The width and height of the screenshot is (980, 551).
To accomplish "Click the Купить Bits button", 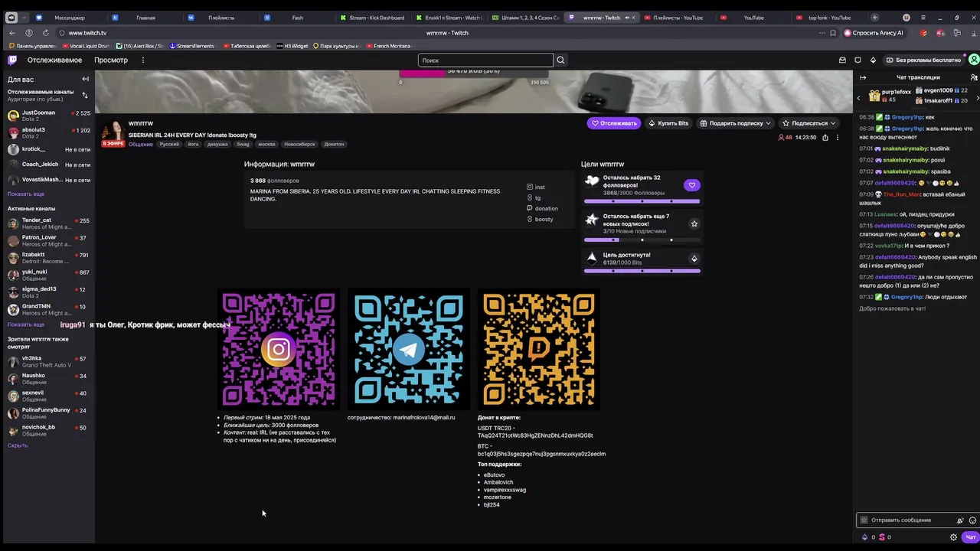I will [668, 123].
